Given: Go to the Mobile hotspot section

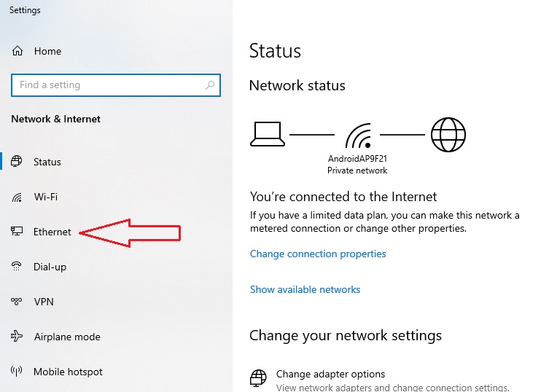Looking at the screenshot, I should (x=68, y=372).
